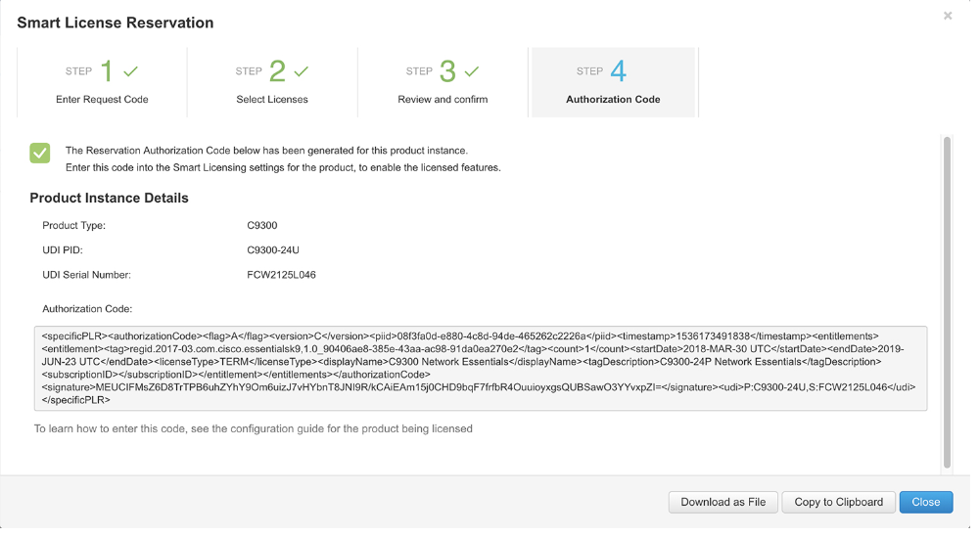Viewport: 980px width, 537px height.
Task: Click the green checkmark beside Step 3
Action: pyautogui.click(x=472, y=71)
